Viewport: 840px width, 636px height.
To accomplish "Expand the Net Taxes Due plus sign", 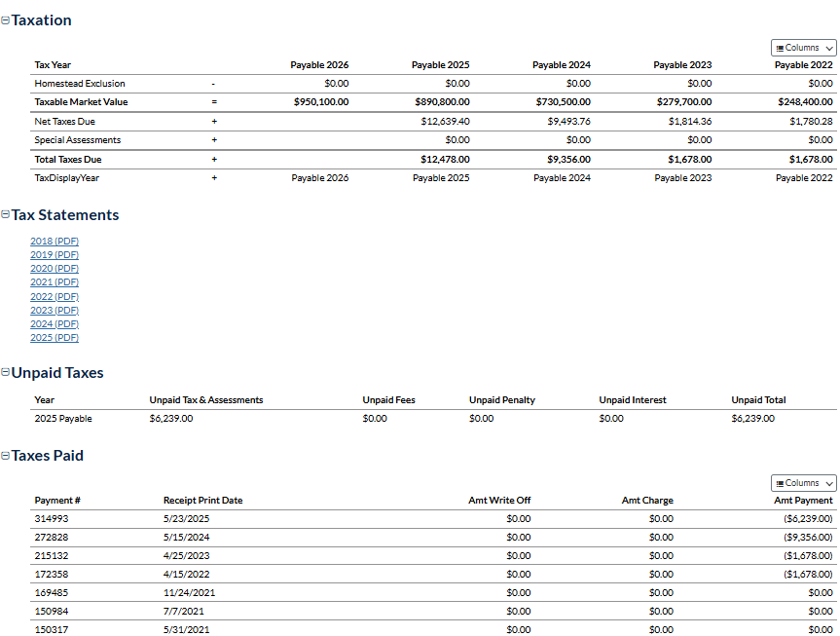I will click(214, 122).
